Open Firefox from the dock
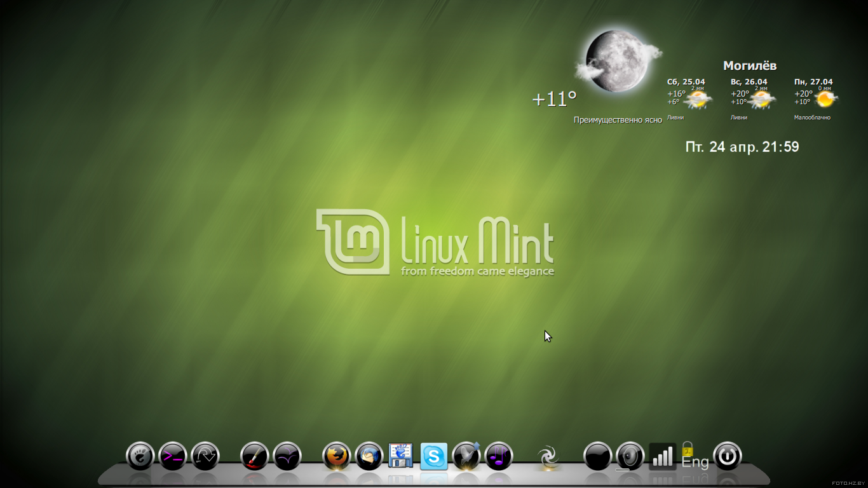Viewport: 868px width, 488px height. (337, 456)
